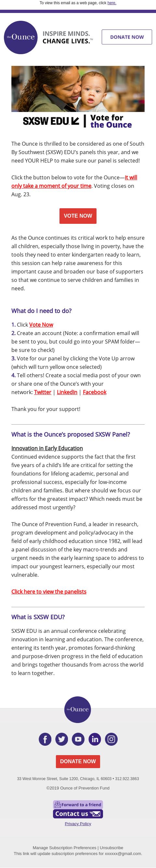Image resolution: width=156 pixels, height=868 pixels.
Task: Click the Forward to a friend badge
Action: coord(78,805)
